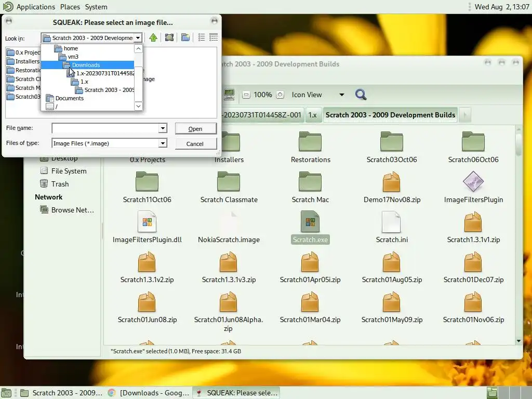Select the Scratch01Nov06.zip archive

473,302
